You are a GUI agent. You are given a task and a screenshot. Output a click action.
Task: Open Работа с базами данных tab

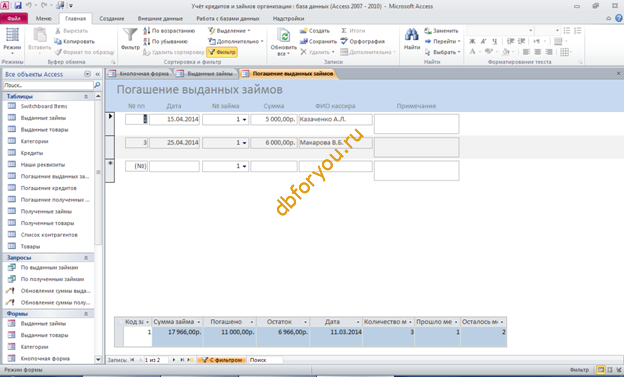(228, 18)
